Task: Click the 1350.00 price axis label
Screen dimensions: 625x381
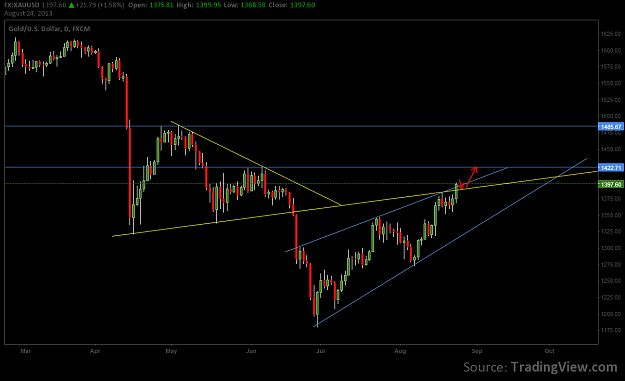Action: coord(611,215)
